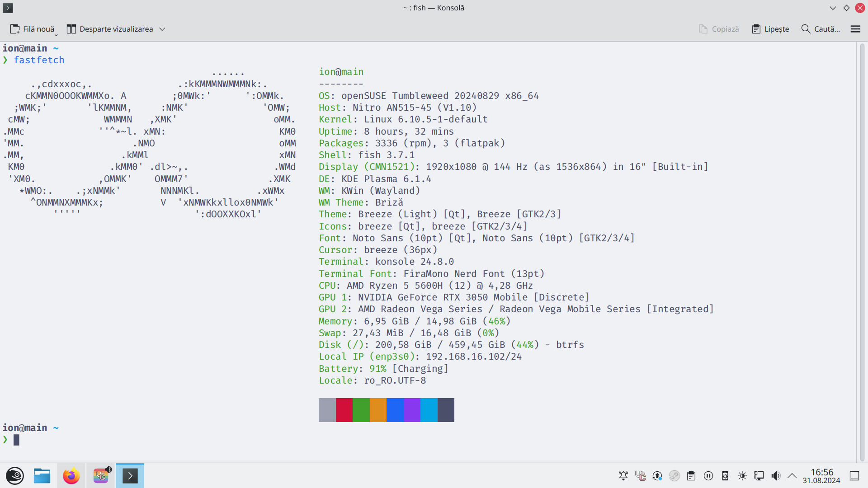Open the openSUSE application launcher
The image size is (868, 488).
(x=15, y=476)
